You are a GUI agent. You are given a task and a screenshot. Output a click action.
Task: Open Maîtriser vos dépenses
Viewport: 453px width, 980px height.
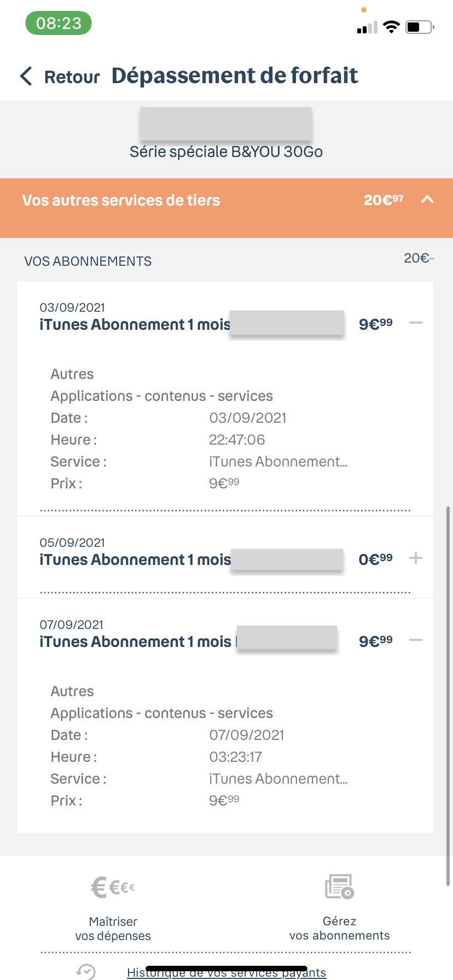[113, 929]
